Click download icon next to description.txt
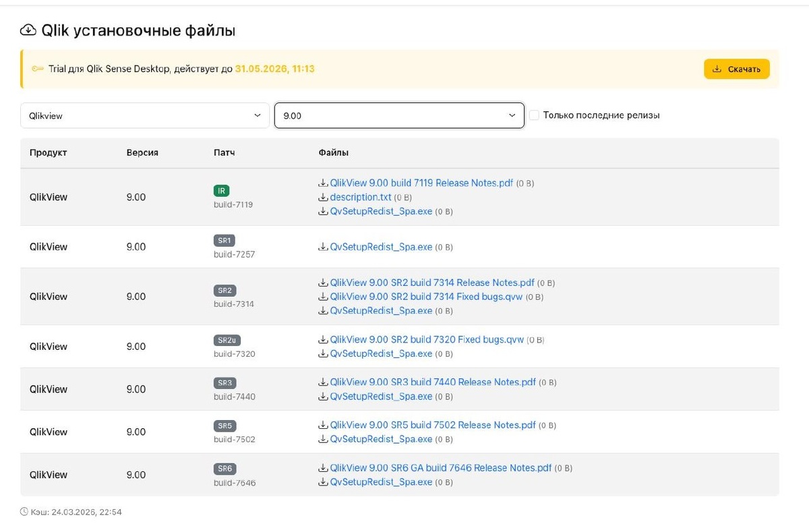This screenshot has height=532, width=809. tap(323, 198)
